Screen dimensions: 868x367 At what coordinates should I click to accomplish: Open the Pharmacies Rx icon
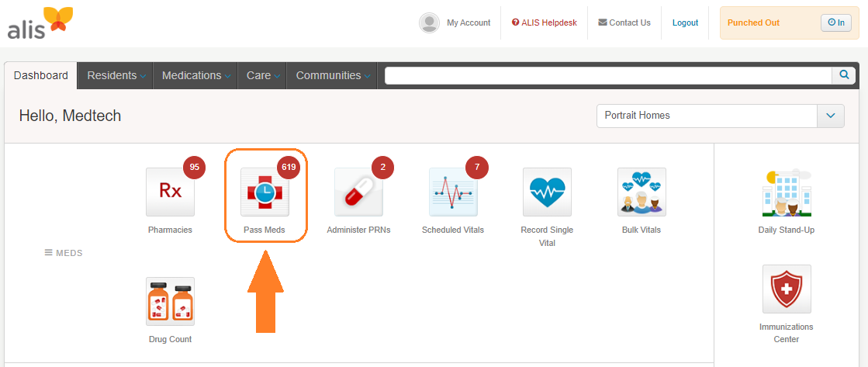170,192
